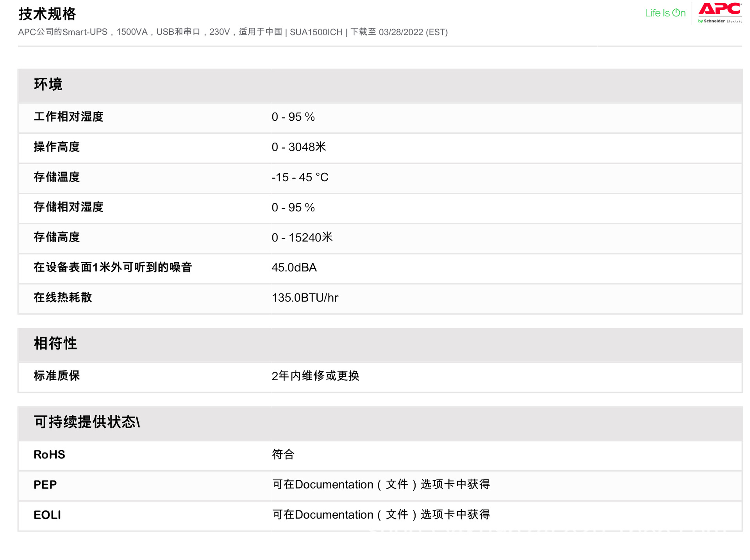Click the 在设备表面1米外可听到的噪音 label
The image size is (750, 560).
[x=113, y=267]
